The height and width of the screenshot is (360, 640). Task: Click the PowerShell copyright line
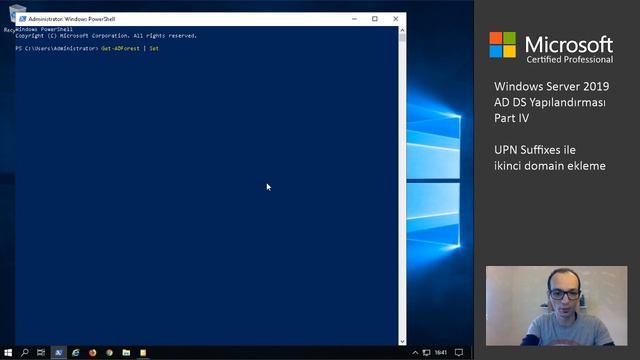[106, 36]
